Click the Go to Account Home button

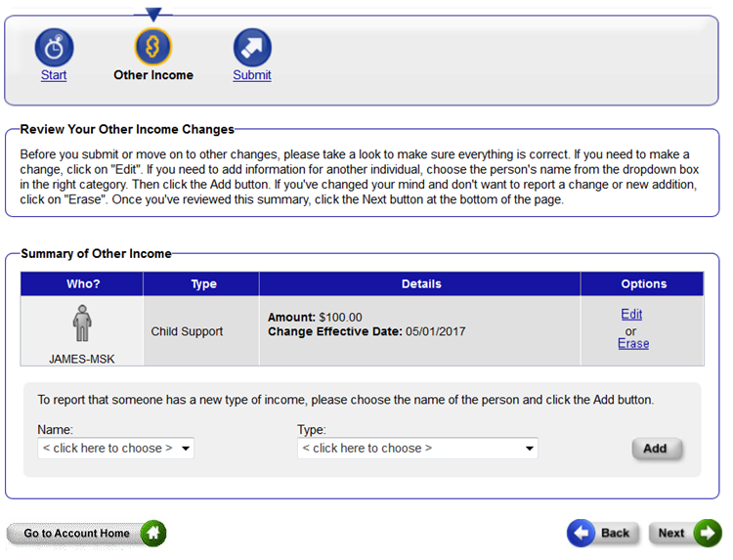pyautogui.click(x=76, y=534)
